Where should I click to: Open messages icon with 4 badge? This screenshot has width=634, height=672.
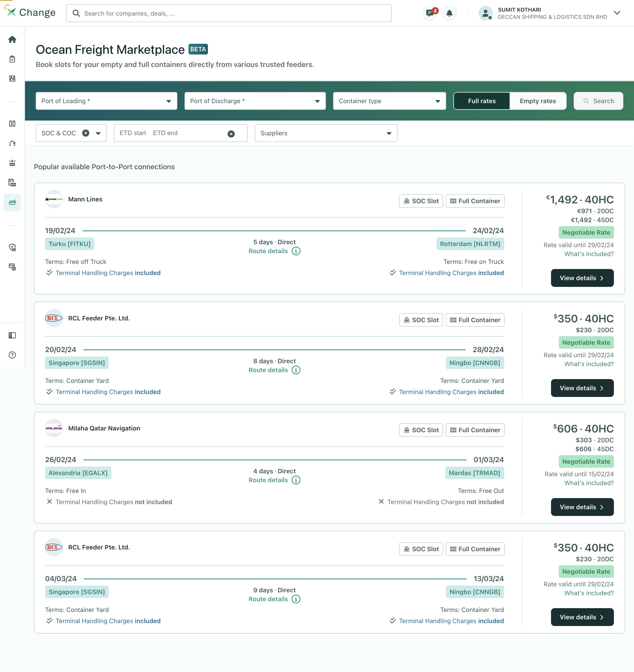pyautogui.click(x=430, y=13)
